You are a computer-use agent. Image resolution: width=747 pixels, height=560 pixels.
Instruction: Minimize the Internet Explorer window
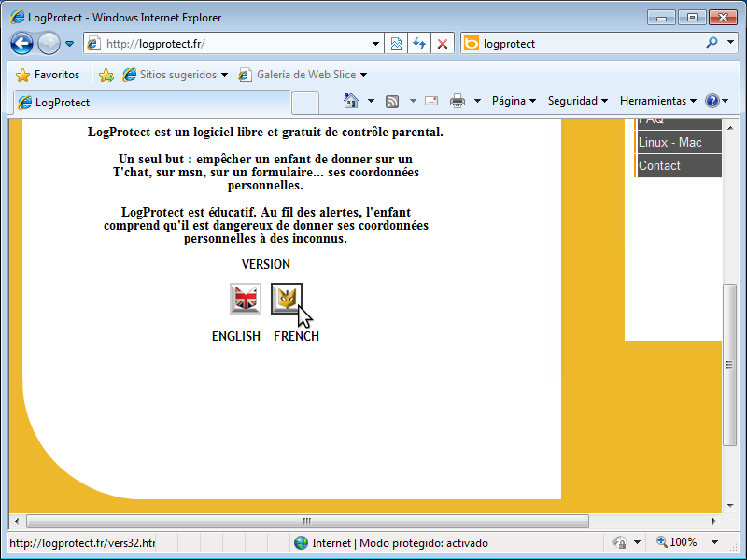(x=661, y=18)
